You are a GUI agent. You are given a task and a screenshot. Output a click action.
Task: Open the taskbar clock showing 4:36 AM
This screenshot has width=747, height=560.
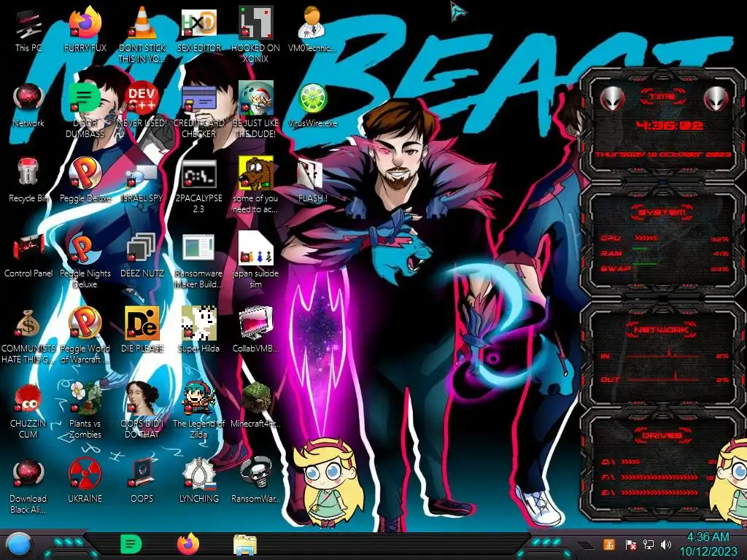pyautogui.click(x=708, y=544)
